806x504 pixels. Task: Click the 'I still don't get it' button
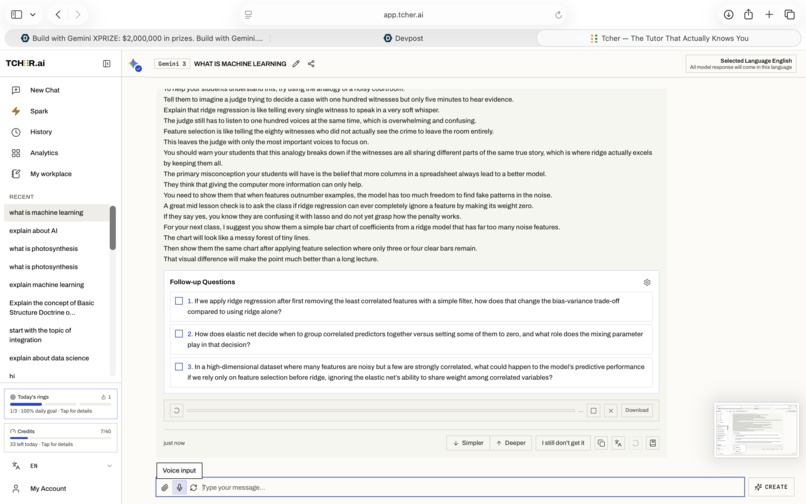pos(562,443)
